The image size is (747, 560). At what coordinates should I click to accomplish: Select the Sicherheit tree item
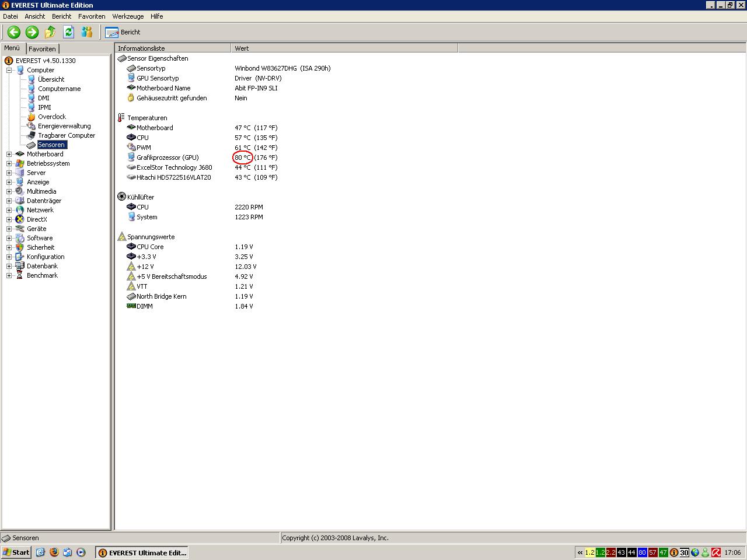(40, 247)
